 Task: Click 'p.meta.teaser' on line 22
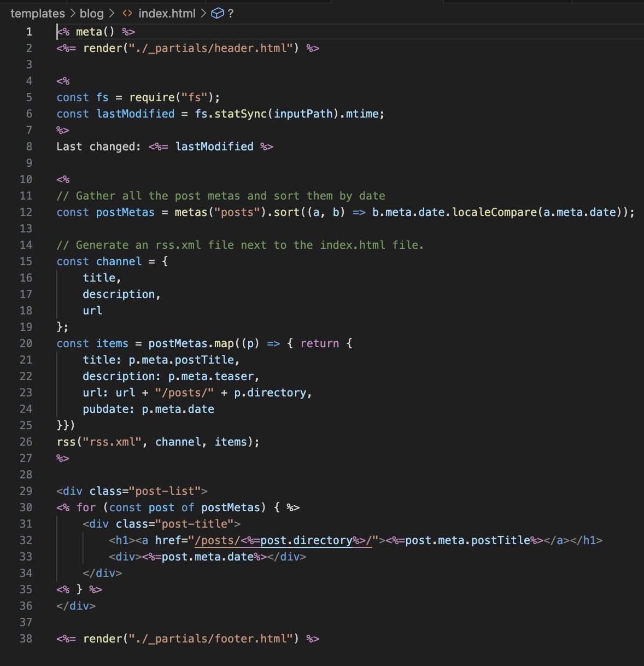(211, 376)
